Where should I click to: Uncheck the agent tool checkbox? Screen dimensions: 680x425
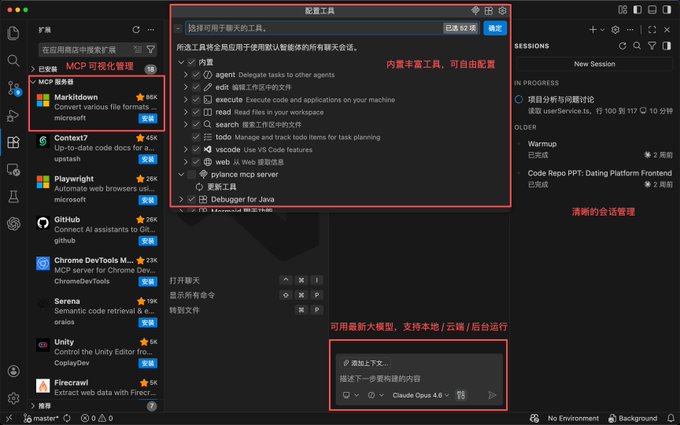pyautogui.click(x=196, y=75)
